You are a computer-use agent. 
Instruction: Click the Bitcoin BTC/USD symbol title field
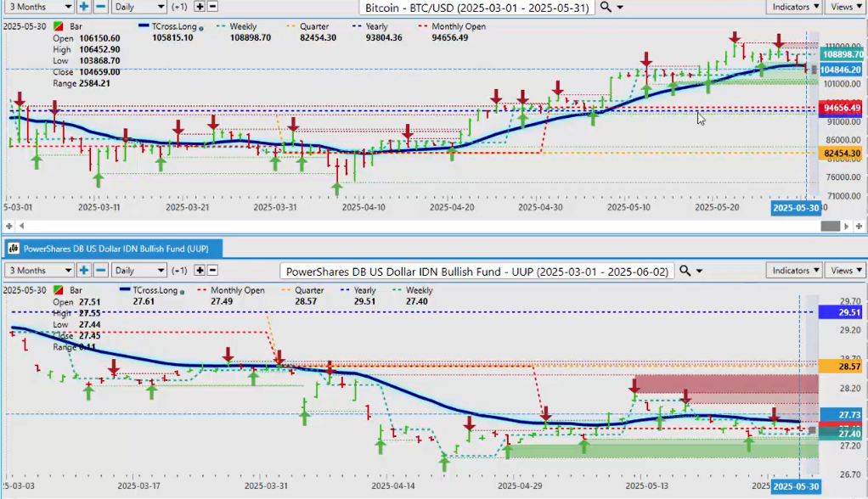pos(476,7)
